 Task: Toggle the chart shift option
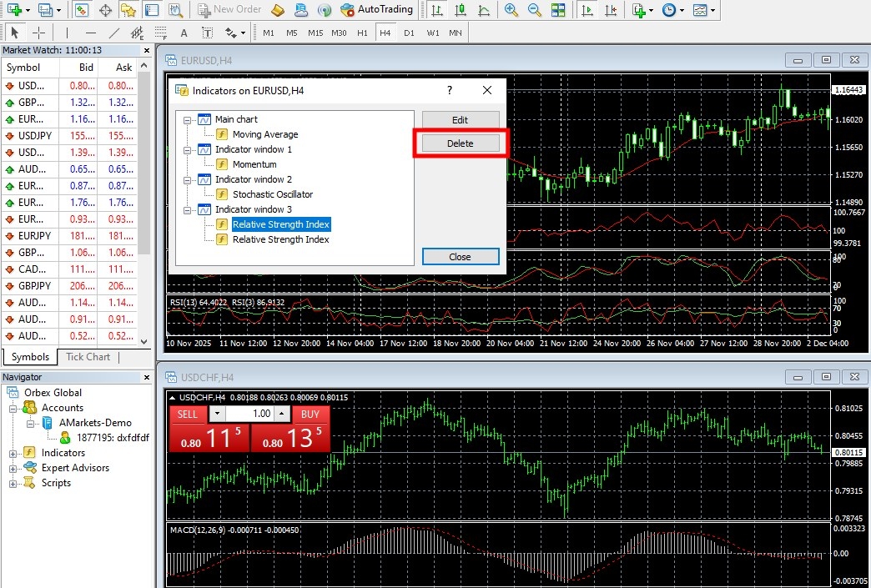point(611,10)
